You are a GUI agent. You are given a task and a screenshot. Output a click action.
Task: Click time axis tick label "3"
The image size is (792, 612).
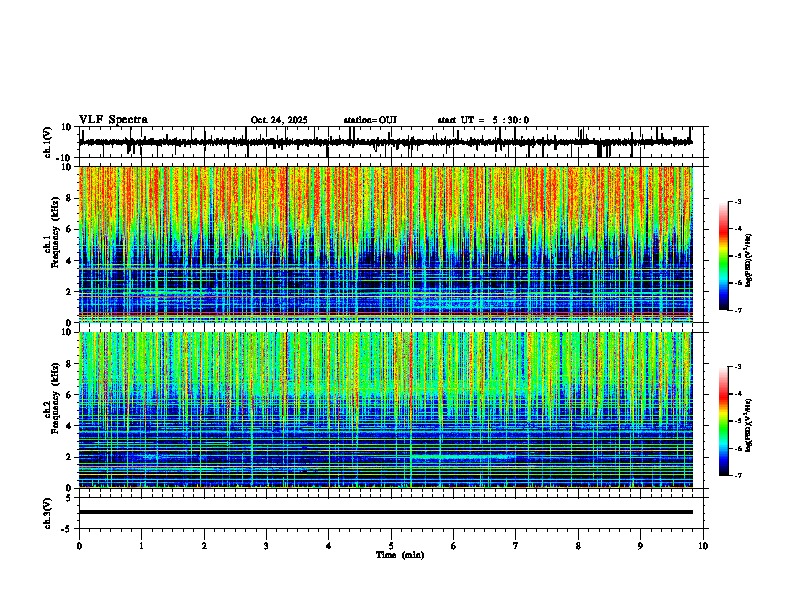[x=266, y=546]
